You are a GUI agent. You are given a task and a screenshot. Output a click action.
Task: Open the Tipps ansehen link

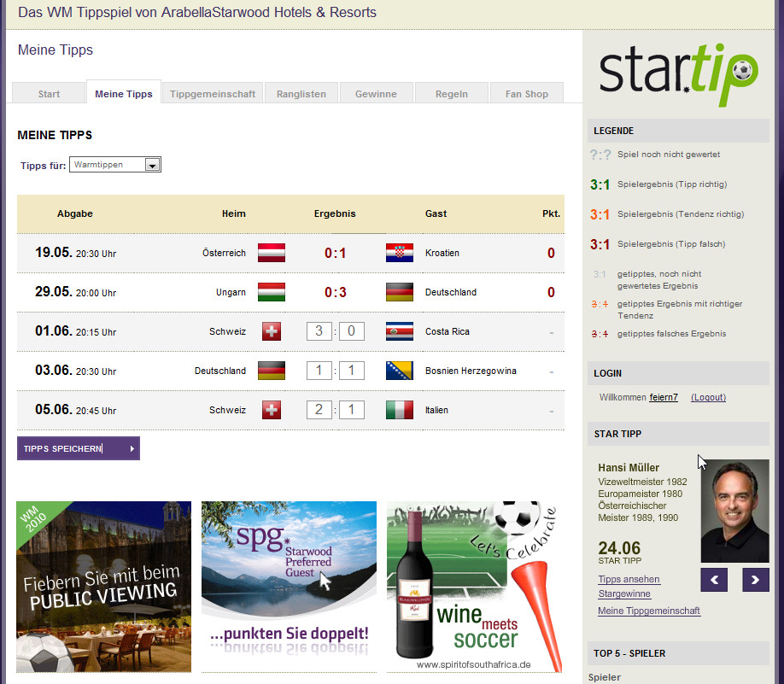point(629,579)
